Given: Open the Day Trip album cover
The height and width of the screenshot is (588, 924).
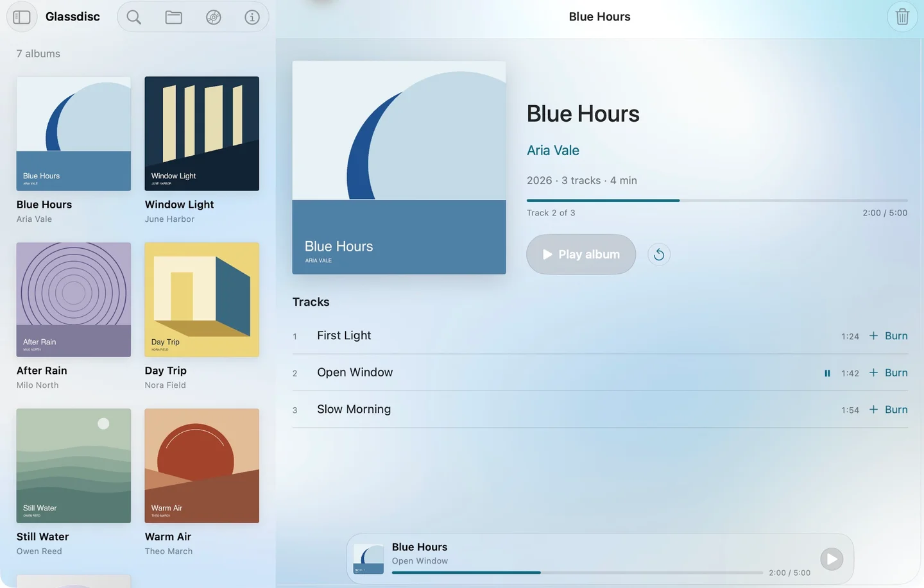Looking at the screenshot, I should (202, 300).
